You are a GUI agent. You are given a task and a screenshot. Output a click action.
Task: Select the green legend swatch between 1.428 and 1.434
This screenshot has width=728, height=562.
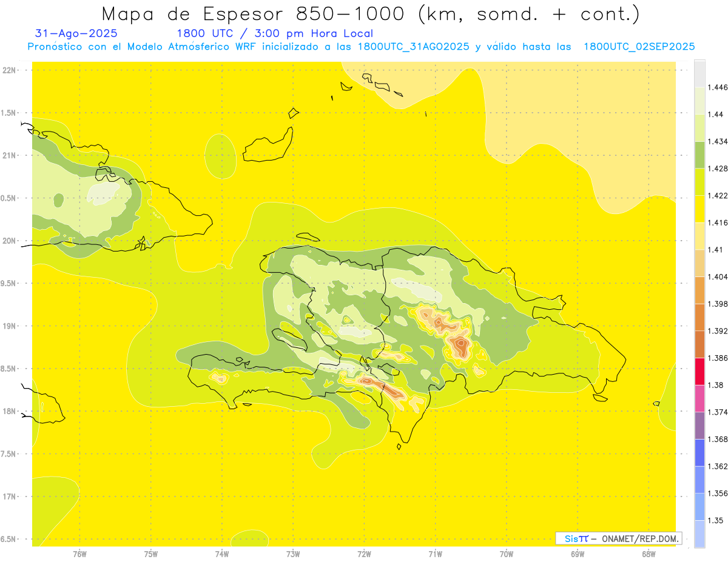[699, 155]
